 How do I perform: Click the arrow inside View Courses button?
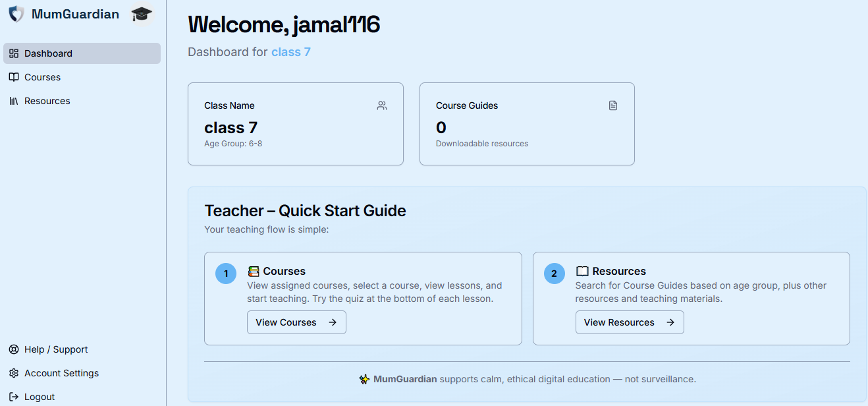(333, 322)
